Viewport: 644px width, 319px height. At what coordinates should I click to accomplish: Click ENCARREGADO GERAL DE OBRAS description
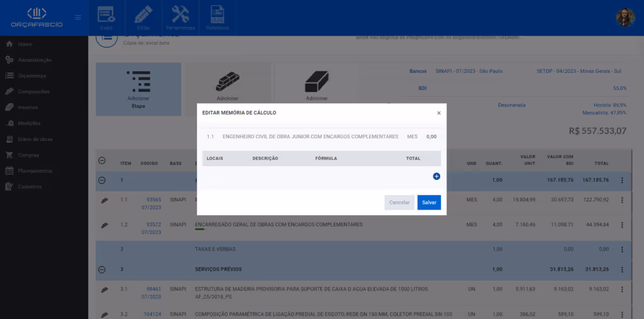(279, 225)
